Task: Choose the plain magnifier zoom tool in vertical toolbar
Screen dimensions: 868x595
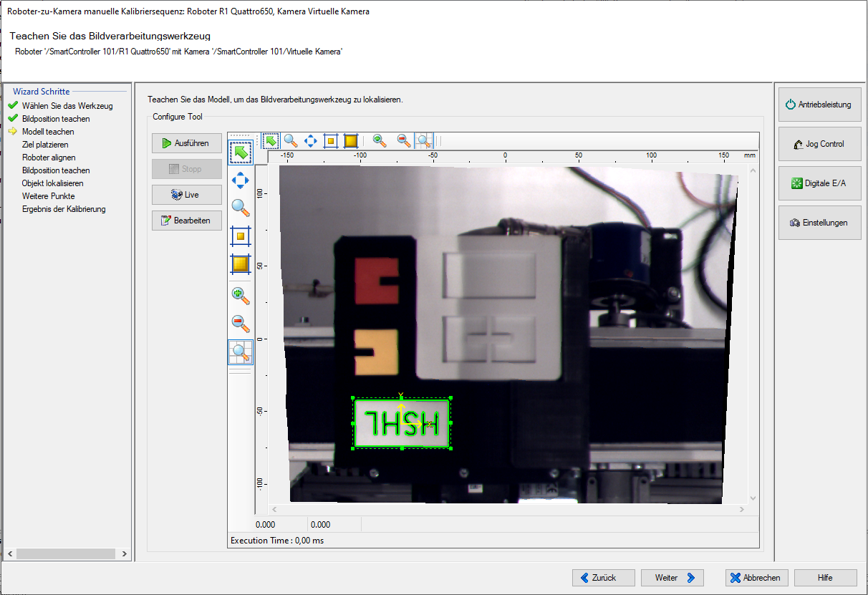Action: [x=241, y=208]
